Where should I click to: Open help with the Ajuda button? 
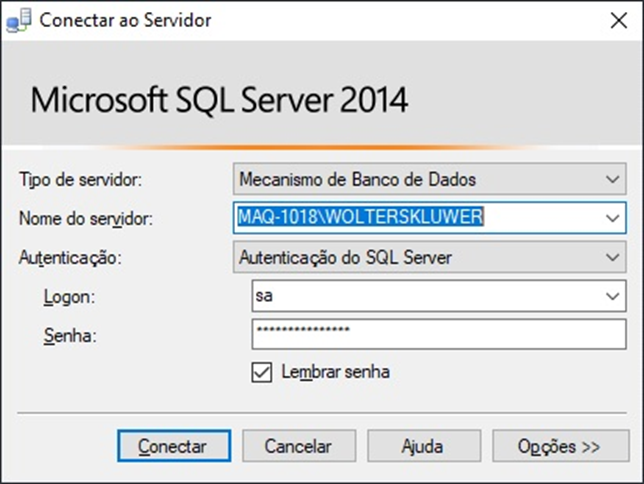coord(424,446)
